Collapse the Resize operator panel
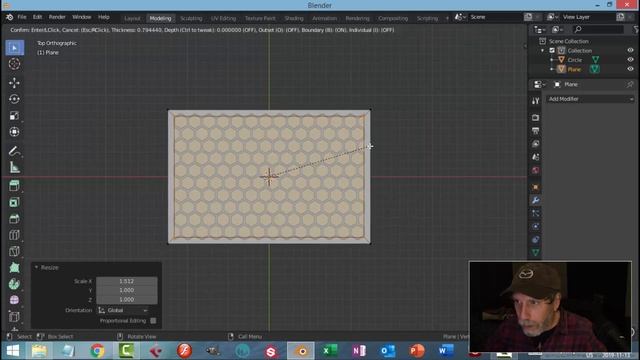The width and height of the screenshot is (640, 360). point(36,267)
